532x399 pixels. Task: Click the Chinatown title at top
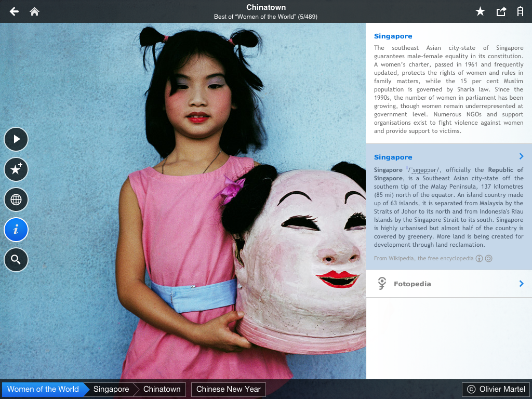[266, 7]
